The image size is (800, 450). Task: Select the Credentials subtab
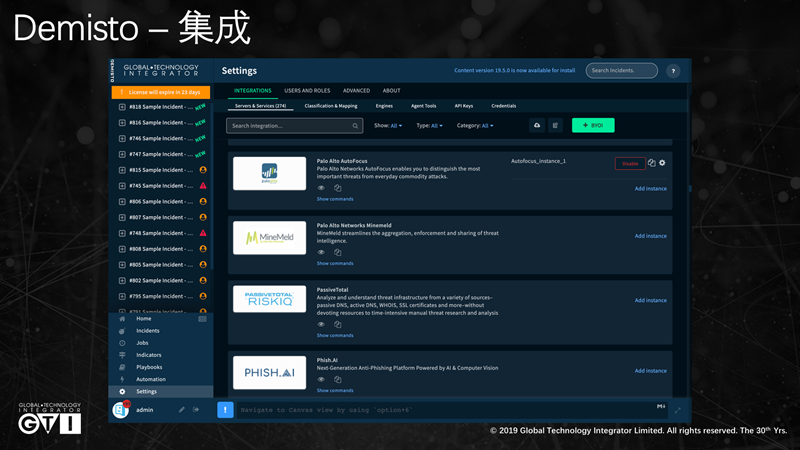(504, 106)
